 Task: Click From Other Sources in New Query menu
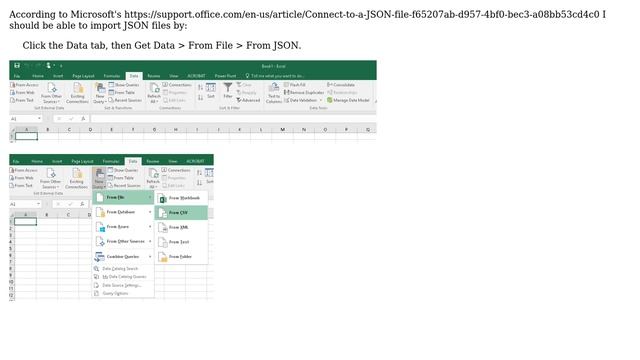123,242
